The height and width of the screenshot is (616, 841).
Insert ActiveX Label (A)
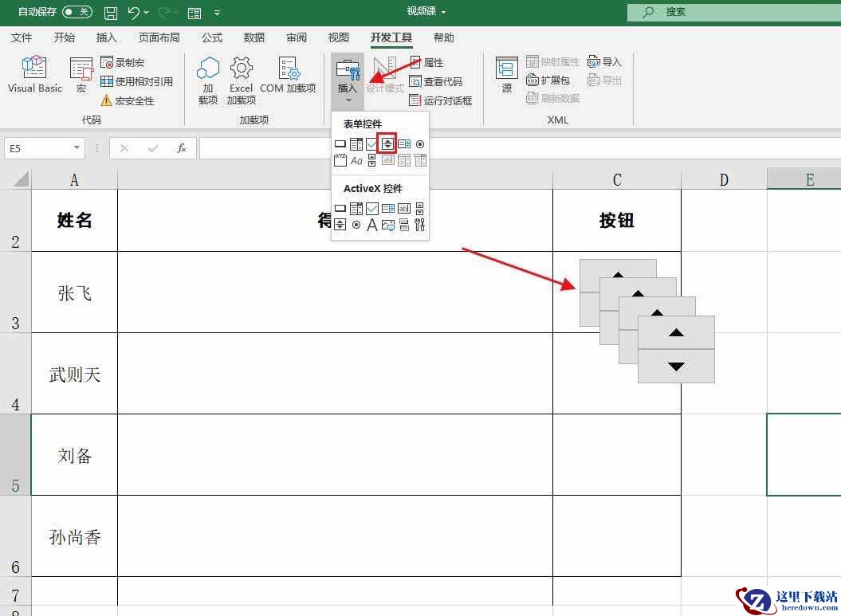tap(371, 225)
